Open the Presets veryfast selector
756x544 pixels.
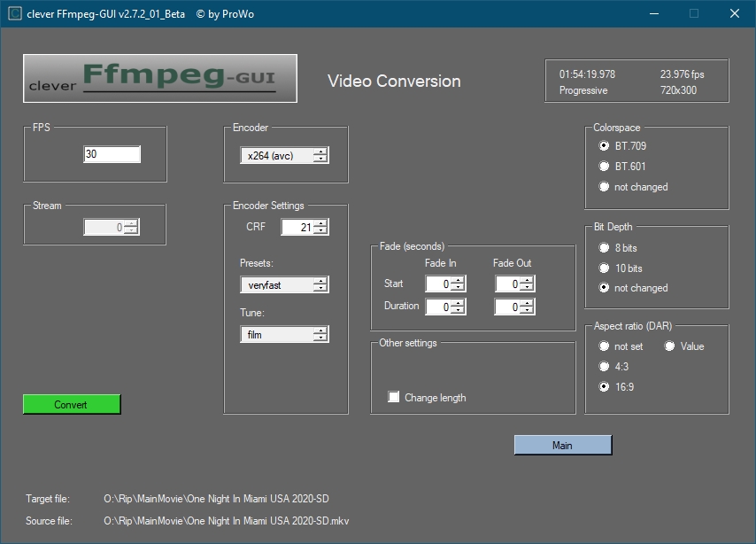tap(283, 285)
